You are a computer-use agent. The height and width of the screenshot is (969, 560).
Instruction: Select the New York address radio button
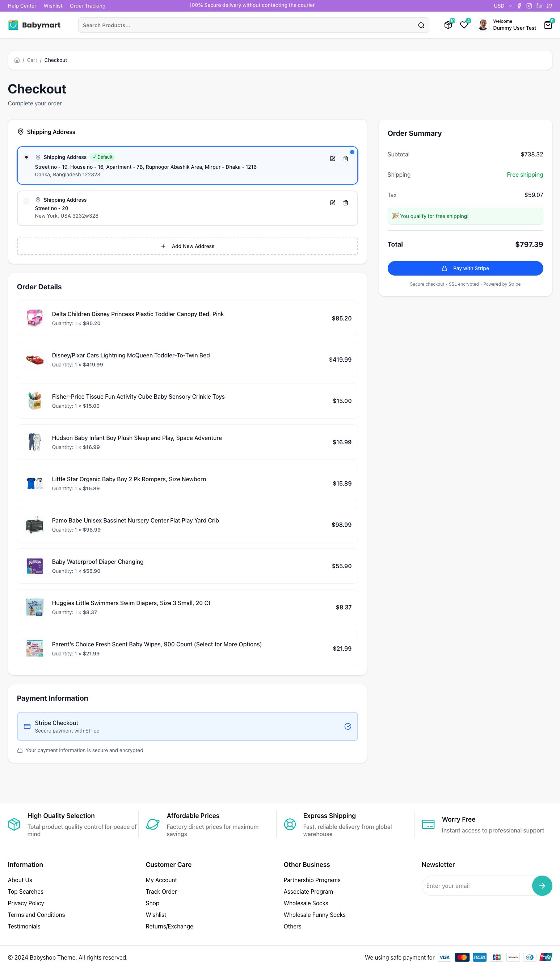pyautogui.click(x=26, y=201)
